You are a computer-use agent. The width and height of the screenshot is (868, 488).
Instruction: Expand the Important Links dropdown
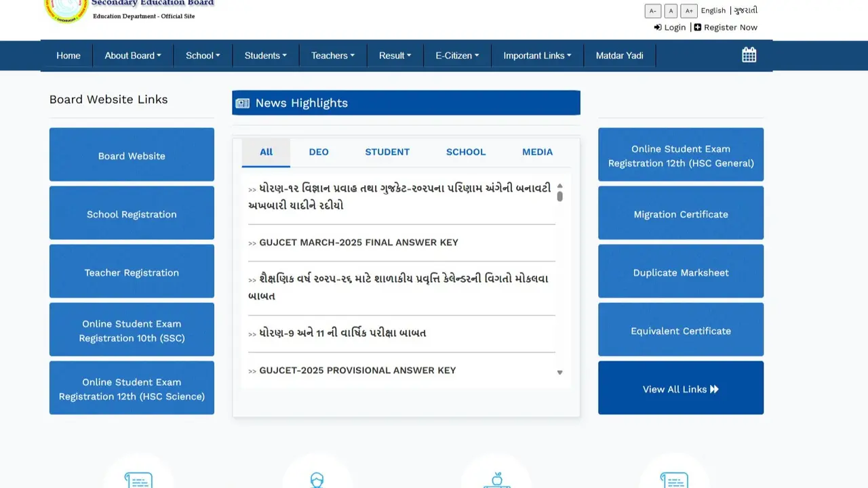(537, 56)
